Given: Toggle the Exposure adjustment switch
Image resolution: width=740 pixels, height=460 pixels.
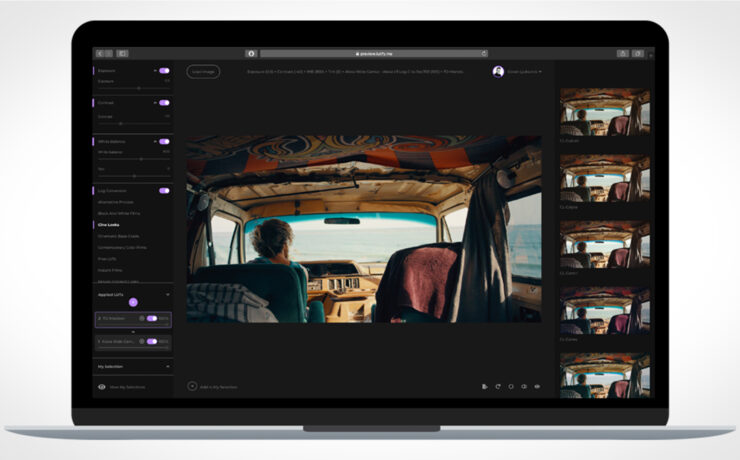Looking at the screenshot, I should click(x=164, y=71).
